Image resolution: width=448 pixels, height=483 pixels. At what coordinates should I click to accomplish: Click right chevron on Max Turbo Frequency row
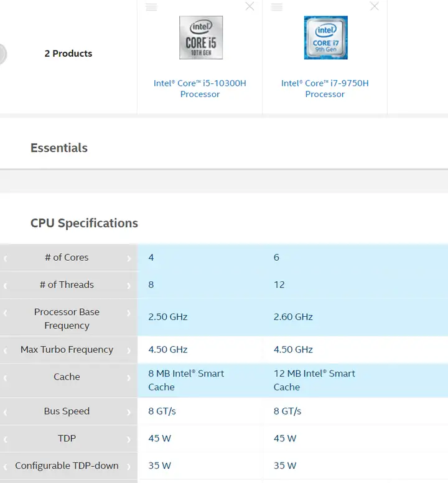pyautogui.click(x=129, y=350)
